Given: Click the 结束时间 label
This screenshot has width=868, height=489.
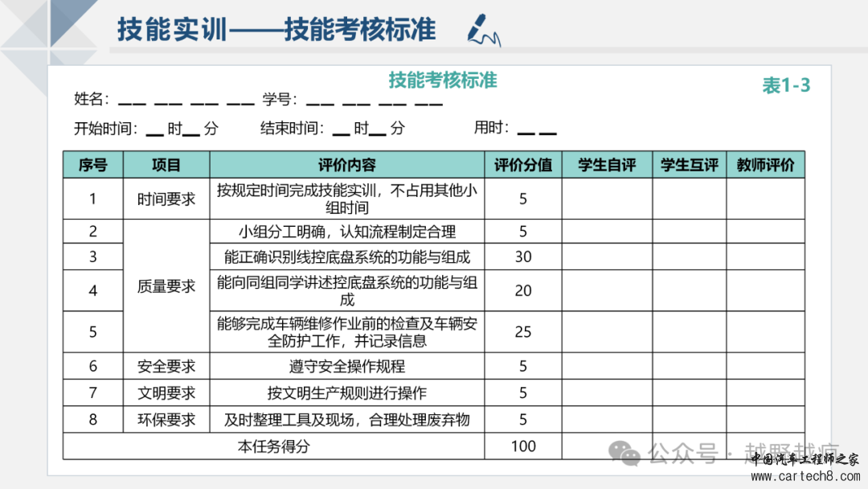Looking at the screenshot, I should pyautogui.click(x=293, y=129).
